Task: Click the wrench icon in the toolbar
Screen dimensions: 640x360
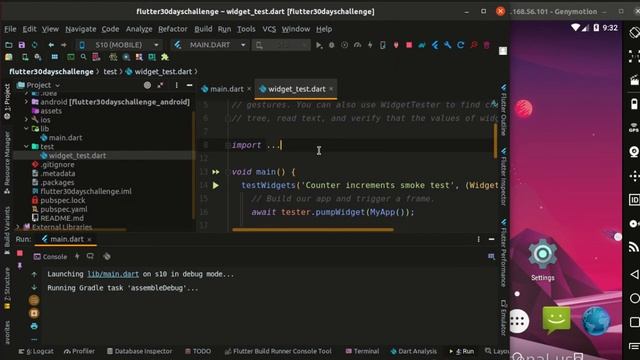Action: [448, 45]
